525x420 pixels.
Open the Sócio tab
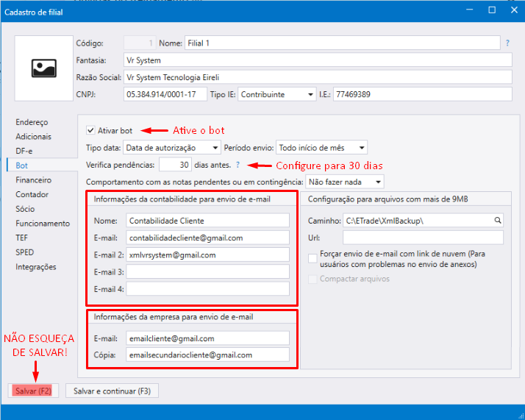tap(25, 209)
